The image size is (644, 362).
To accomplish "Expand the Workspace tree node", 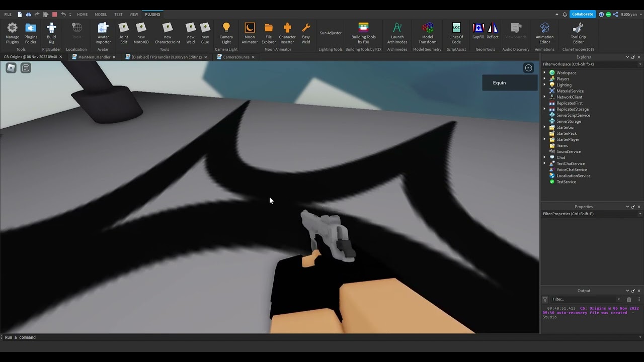I will click(x=544, y=73).
